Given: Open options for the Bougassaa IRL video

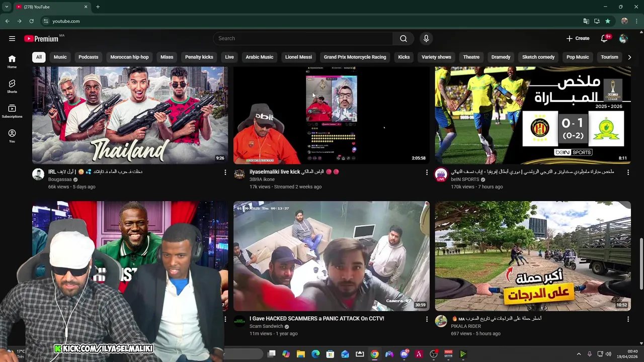Looking at the screenshot, I should [x=225, y=172].
